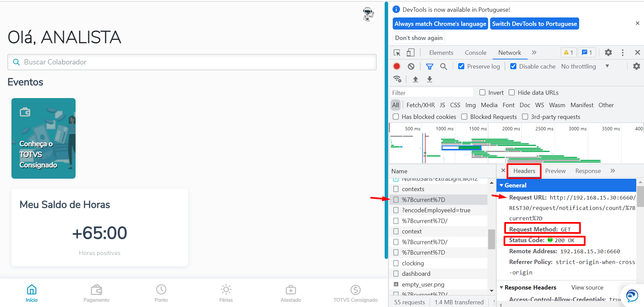
Task: Toggle the network filter funnel icon
Action: point(429,67)
